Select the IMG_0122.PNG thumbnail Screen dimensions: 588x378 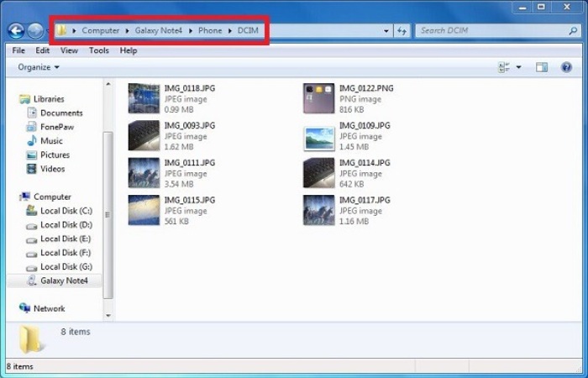tap(318, 98)
